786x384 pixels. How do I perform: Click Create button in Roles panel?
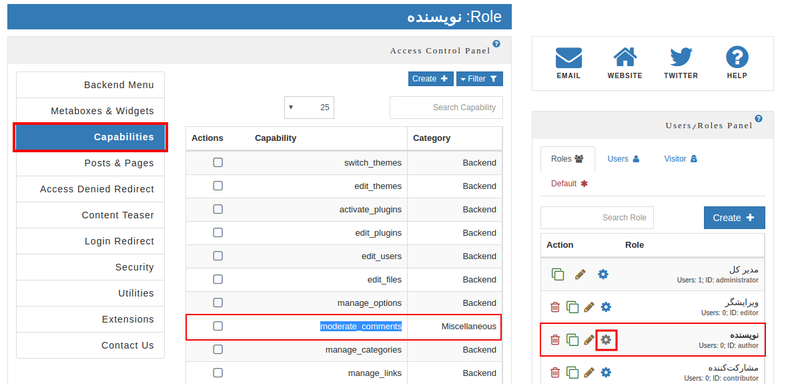[x=734, y=218]
